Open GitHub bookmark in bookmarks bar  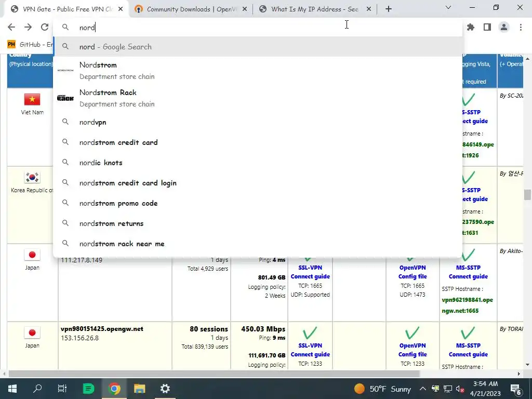point(30,45)
